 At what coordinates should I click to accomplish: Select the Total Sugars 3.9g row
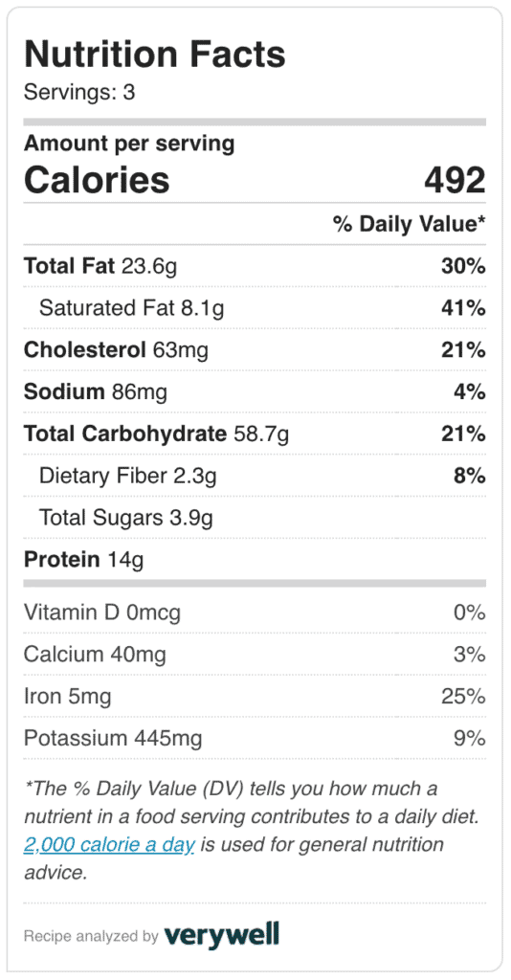click(x=255, y=518)
